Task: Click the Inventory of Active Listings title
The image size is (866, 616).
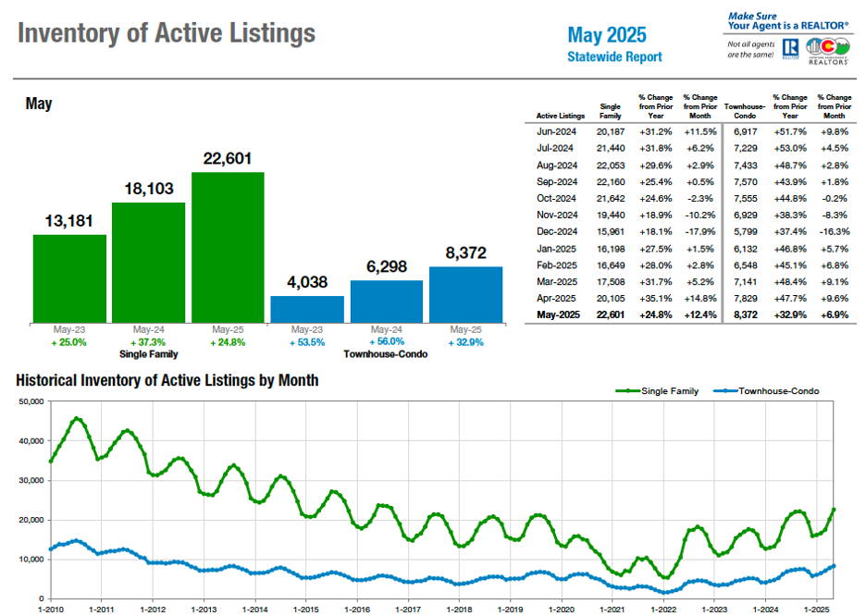Action: tap(167, 34)
